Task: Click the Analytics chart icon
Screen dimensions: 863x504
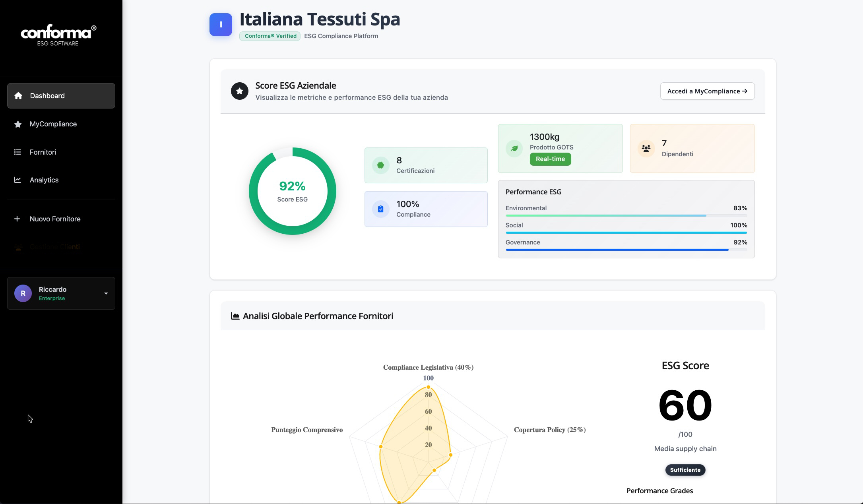Action: (x=17, y=180)
